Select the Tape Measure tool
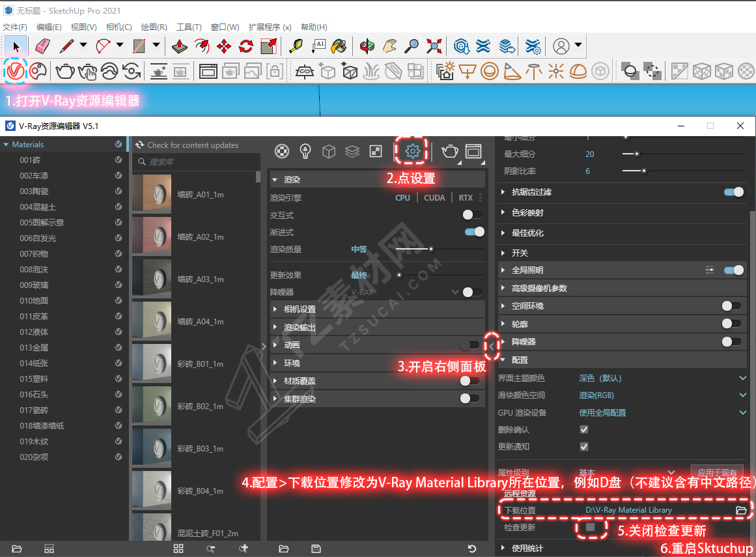 tap(296, 46)
